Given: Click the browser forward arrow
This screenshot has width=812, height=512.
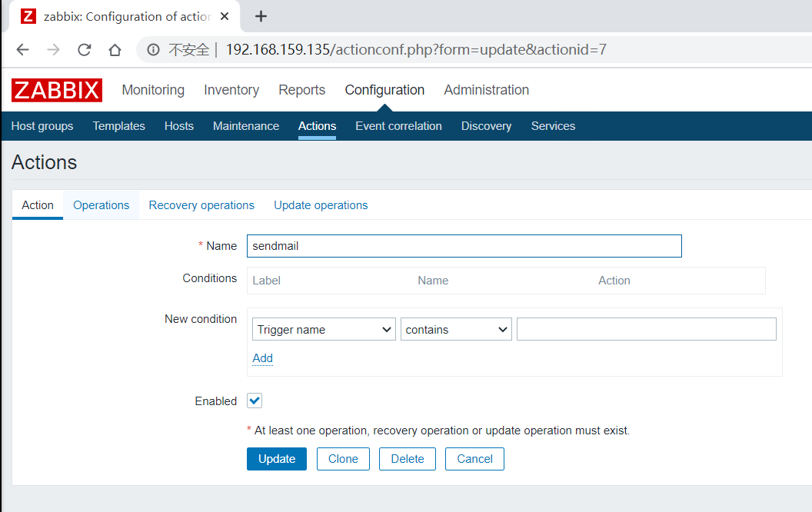Looking at the screenshot, I should (x=53, y=50).
